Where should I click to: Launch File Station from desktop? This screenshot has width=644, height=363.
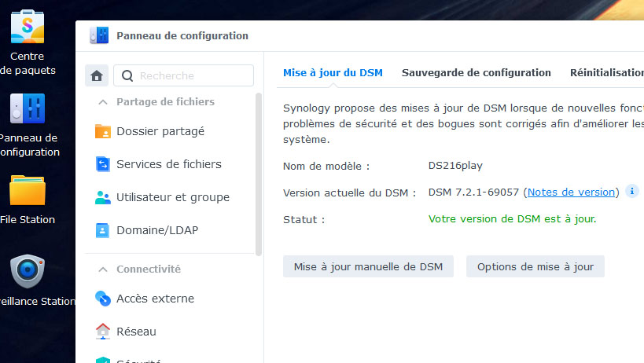[27, 190]
